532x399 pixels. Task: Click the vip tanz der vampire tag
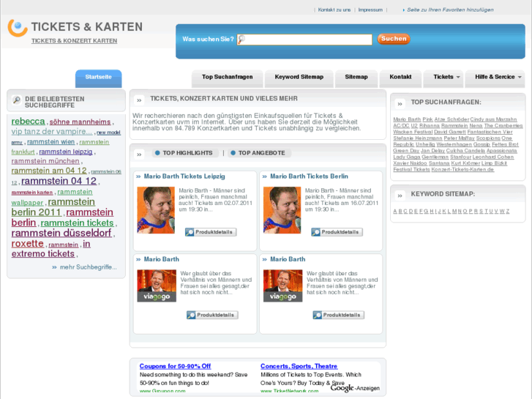(51, 132)
